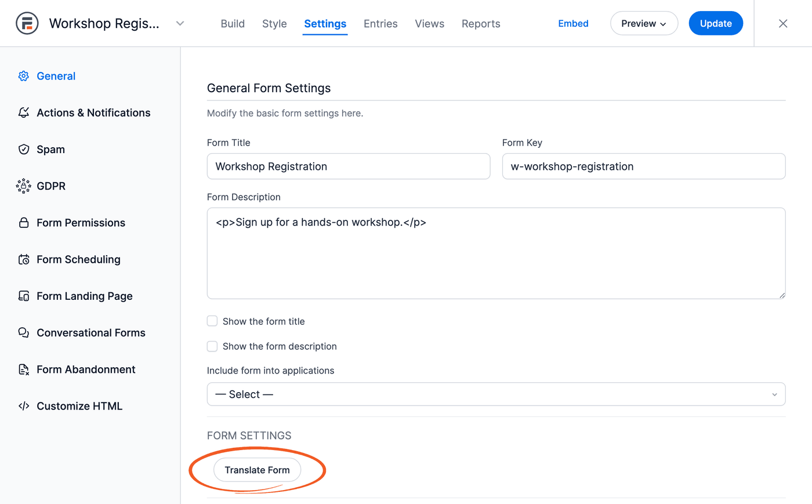The image size is (812, 504).
Task: Click into the Form Description textarea
Action: click(496, 253)
